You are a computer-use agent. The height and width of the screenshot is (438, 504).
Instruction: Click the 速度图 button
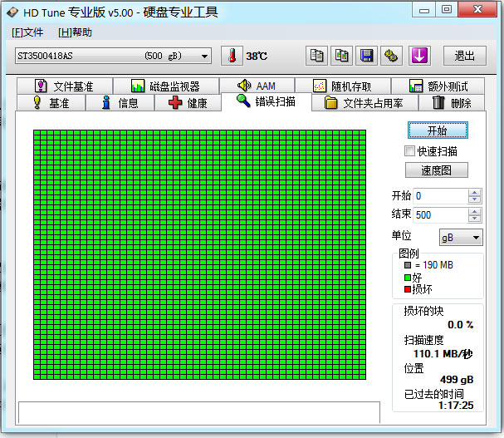[437, 170]
